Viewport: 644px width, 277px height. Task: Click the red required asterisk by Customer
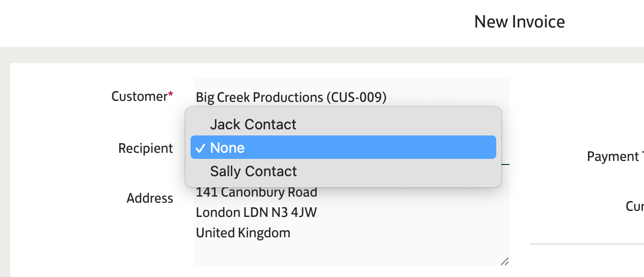[171, 95]
